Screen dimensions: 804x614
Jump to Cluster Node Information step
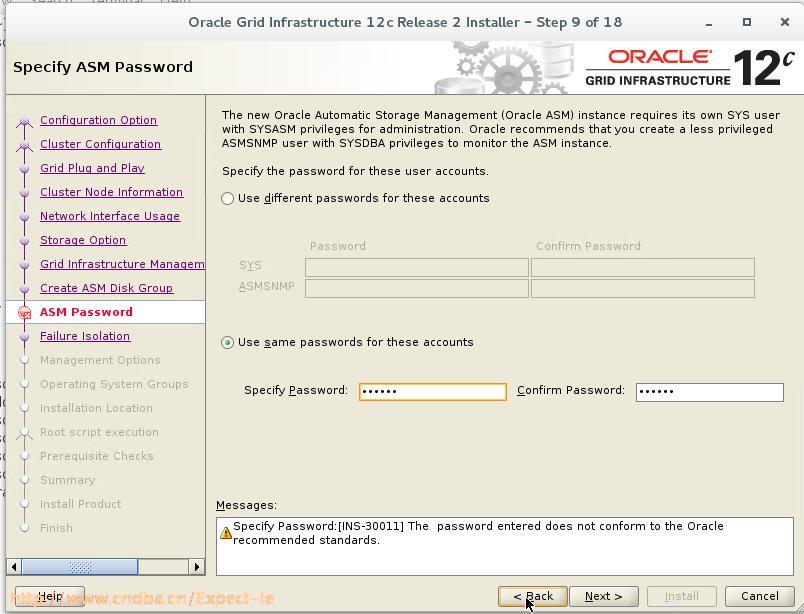click(x=111, y=192)
